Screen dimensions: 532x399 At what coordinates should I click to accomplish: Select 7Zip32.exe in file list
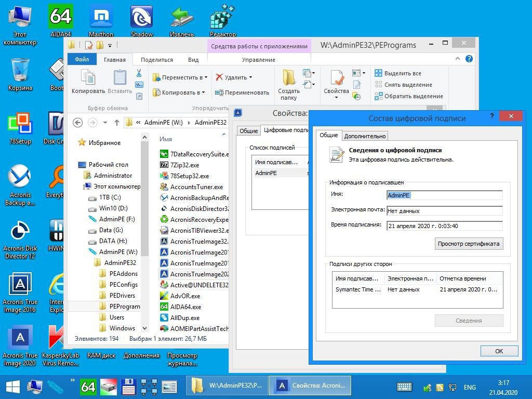(180, 165)
